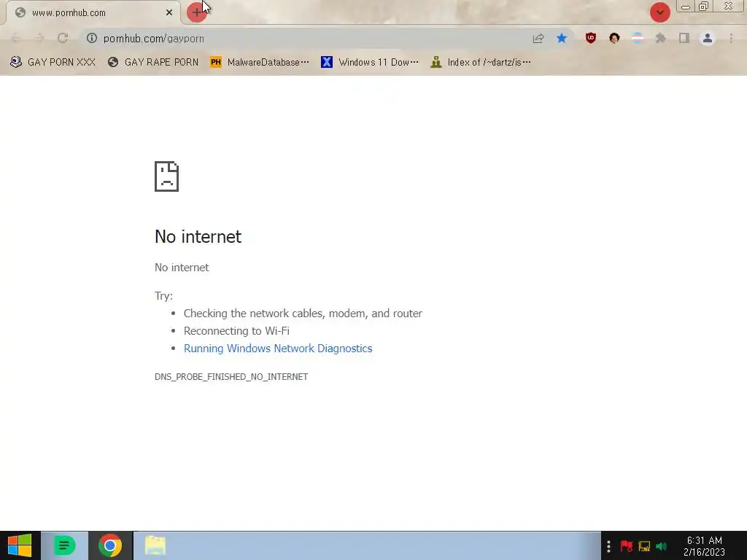Show hidden tray icons via three dots
The height and width of the screenshot is (560, 747).
[x=608, y=546]
